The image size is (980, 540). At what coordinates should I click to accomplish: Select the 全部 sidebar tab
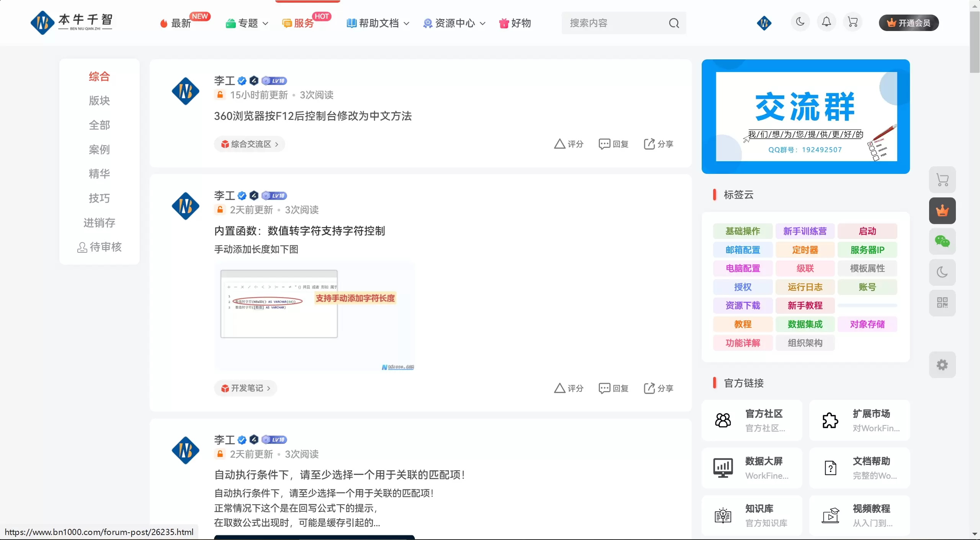point(99,125)
